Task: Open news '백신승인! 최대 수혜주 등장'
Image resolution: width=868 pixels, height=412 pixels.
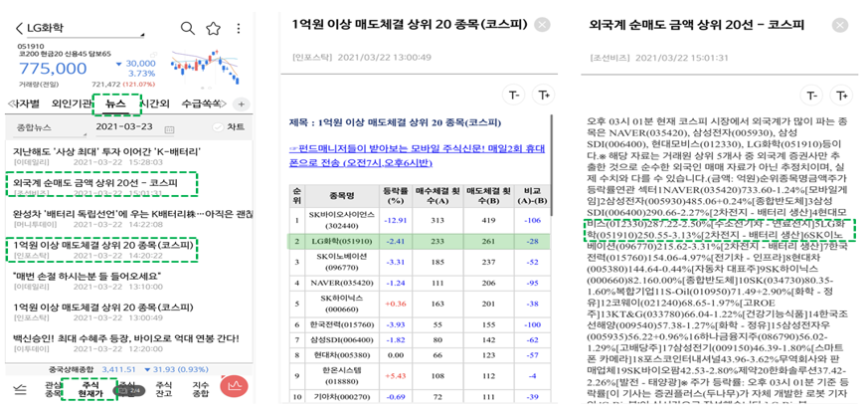Action: (x=128, y=343)
